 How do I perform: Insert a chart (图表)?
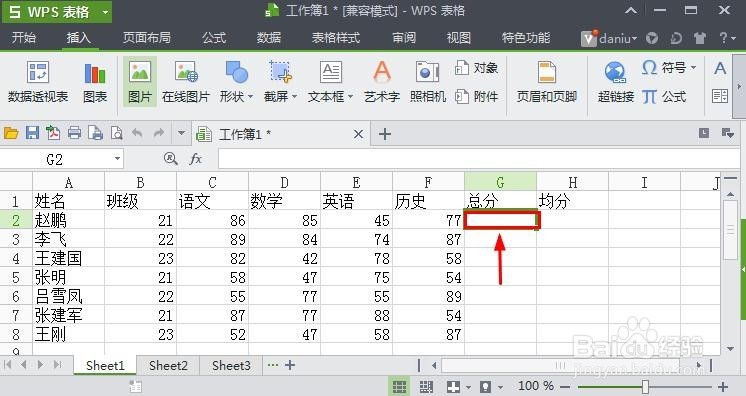point(95,82)
